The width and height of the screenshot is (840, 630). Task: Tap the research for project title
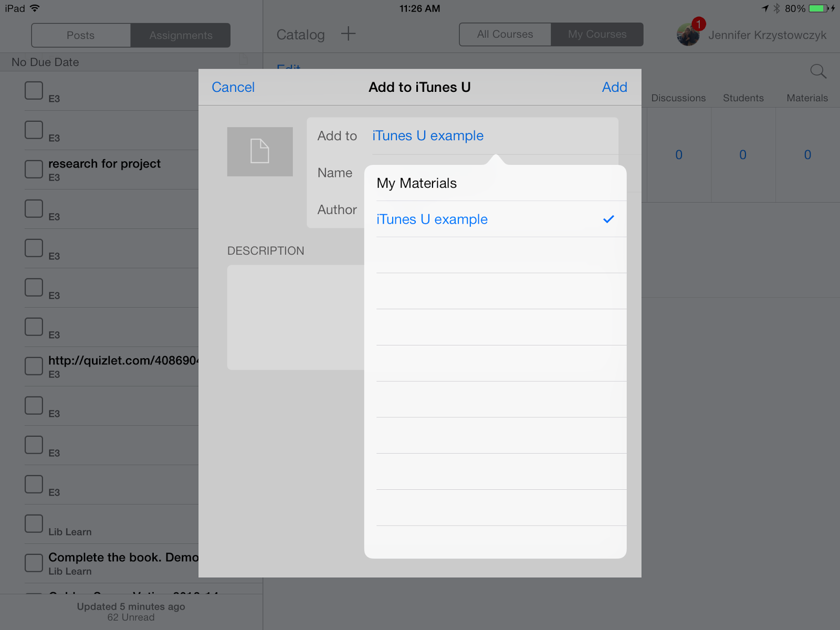pos(104,164)
